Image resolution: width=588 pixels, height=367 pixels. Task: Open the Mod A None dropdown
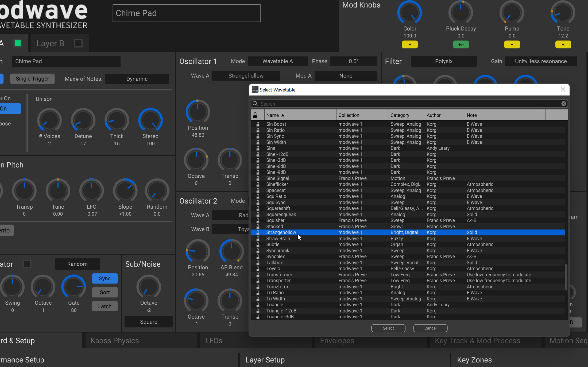(346, 76)
